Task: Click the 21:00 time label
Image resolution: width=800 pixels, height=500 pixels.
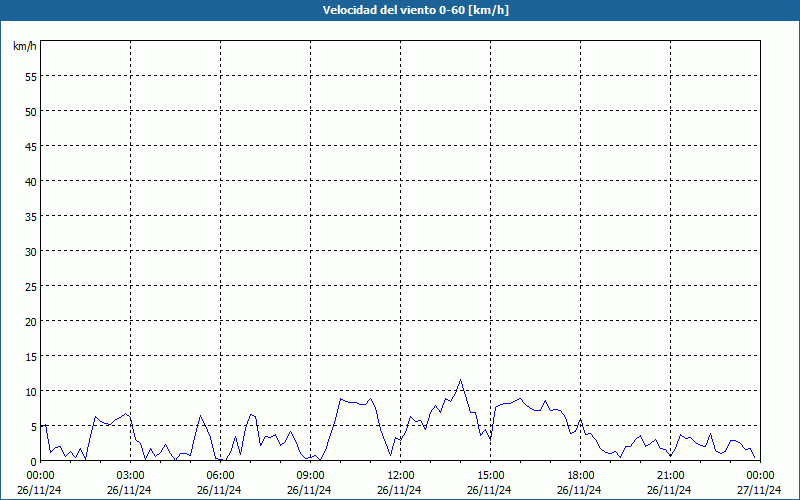Action: [670, 476]
